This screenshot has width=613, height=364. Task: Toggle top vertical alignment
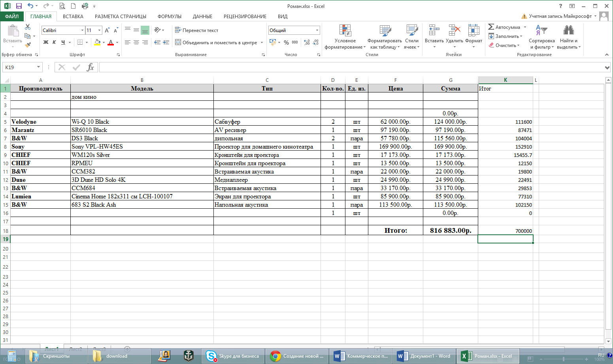(x=128, y=30)
